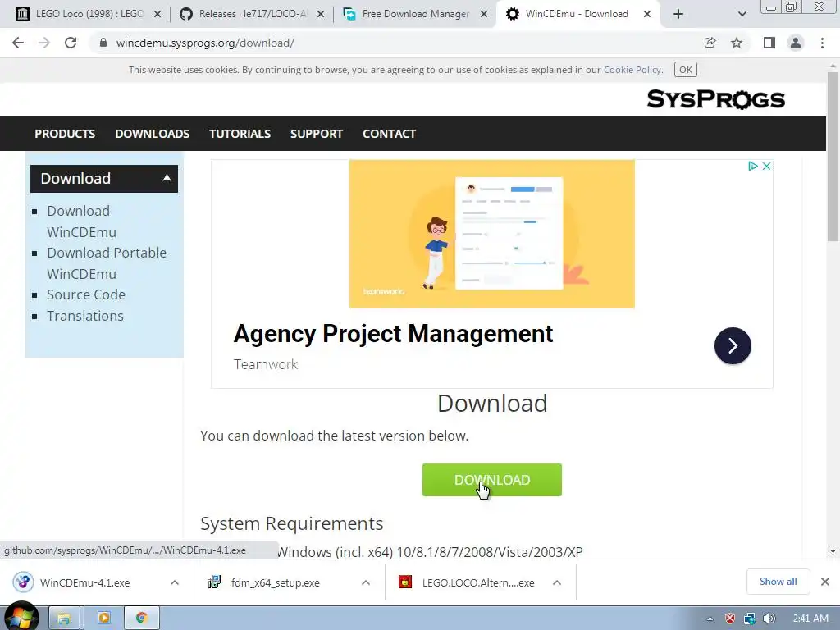Click the page's vertical scrollbar thumb

(833, 157)
